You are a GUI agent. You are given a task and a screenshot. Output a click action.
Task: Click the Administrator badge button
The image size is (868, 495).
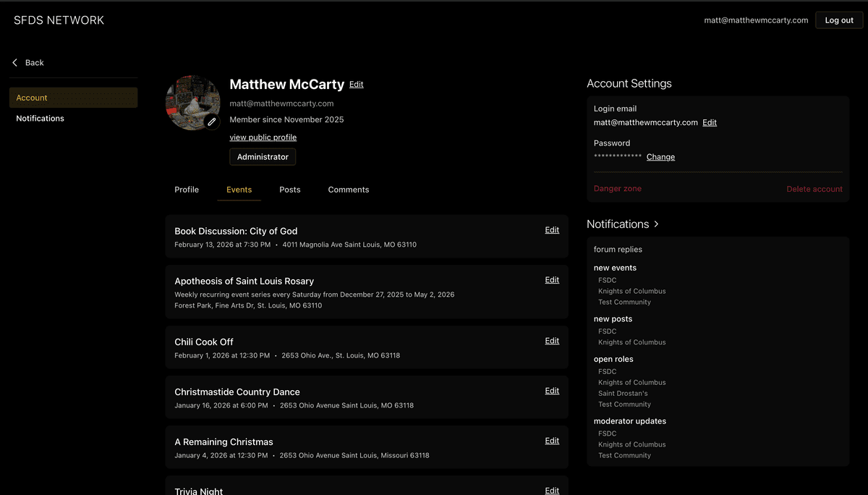(x=263, y=157)
